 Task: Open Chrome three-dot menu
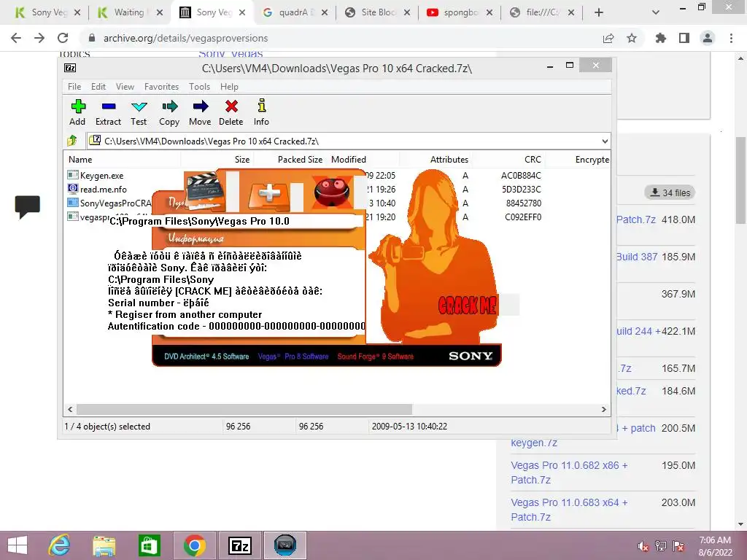731,38
